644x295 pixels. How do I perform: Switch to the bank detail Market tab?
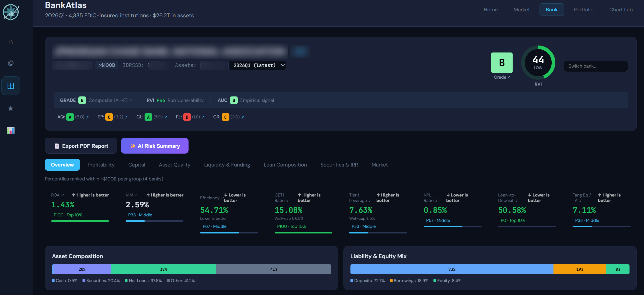(380, 165)
